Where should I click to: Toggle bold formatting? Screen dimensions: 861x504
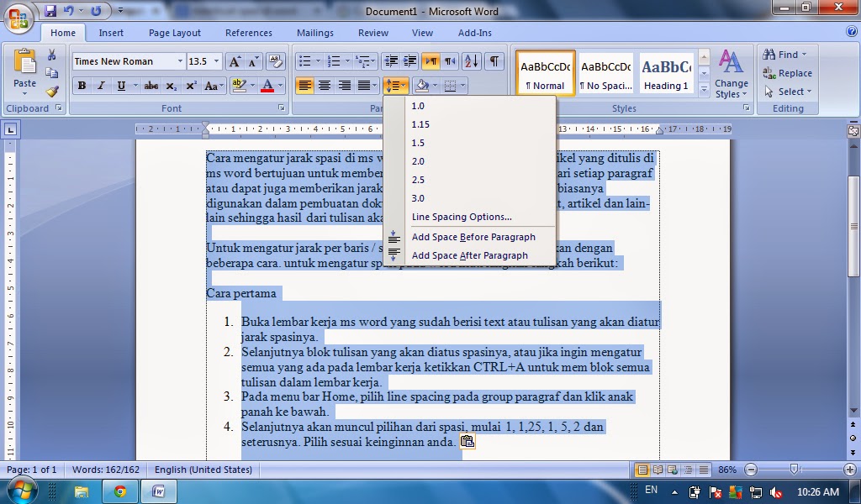click(x=82, y=86)
